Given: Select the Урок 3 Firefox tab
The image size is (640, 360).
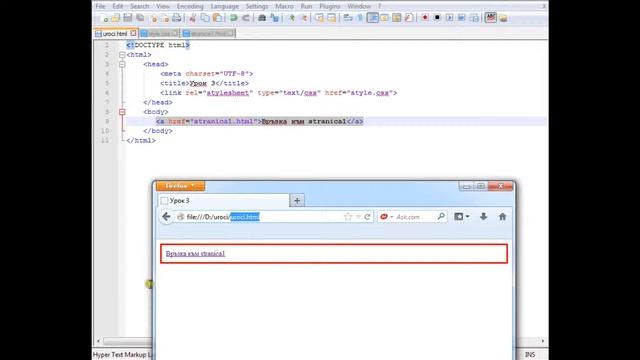Looking at the screenshot, I should pos(223,200).
